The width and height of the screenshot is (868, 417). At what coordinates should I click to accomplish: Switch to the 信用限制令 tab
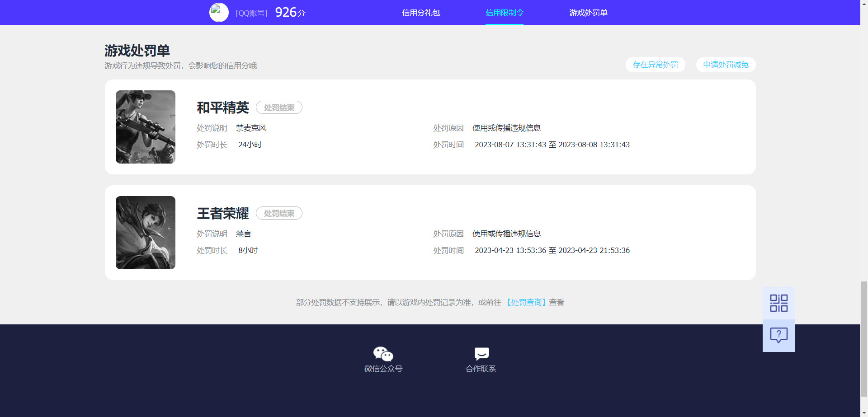pyautogui.click(x=505, y=13)
